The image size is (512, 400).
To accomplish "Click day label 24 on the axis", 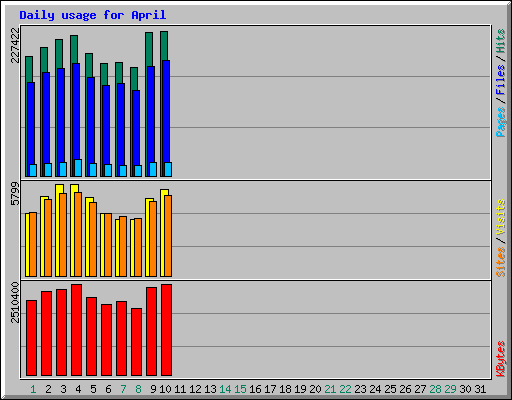I will [x=375, y=389].
